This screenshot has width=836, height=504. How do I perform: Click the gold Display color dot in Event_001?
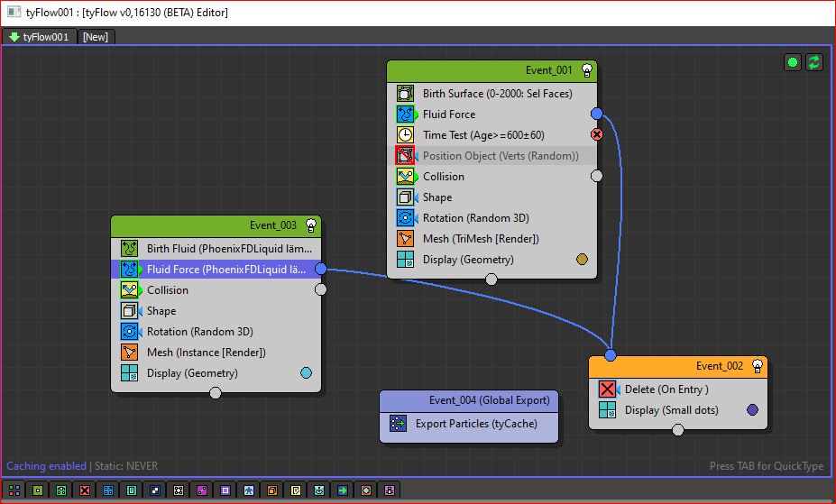click(x=583, y=260)
